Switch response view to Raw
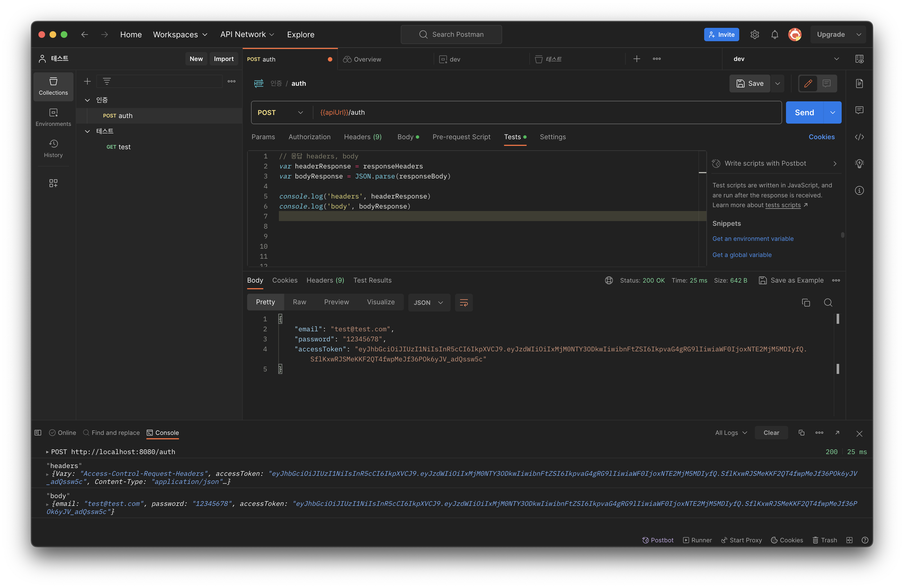Image resolution: width=904 pixels, height=588 pixels. [299, 302]
